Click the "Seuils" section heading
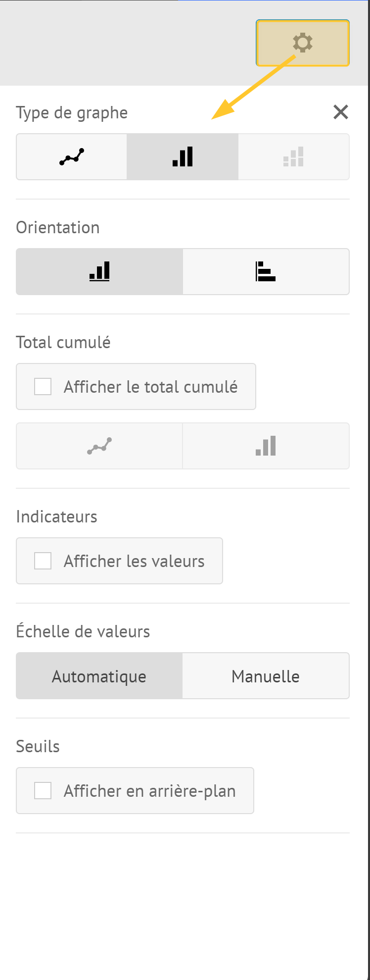This screenshot has height=980, width=370. [x=38, y=747]
